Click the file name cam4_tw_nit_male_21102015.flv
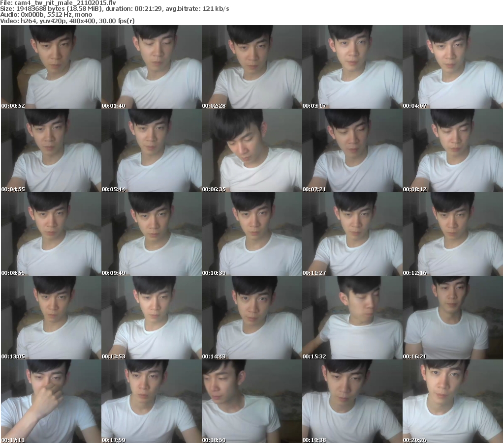This screenshot has height=443, width=504. coord(65,3)
